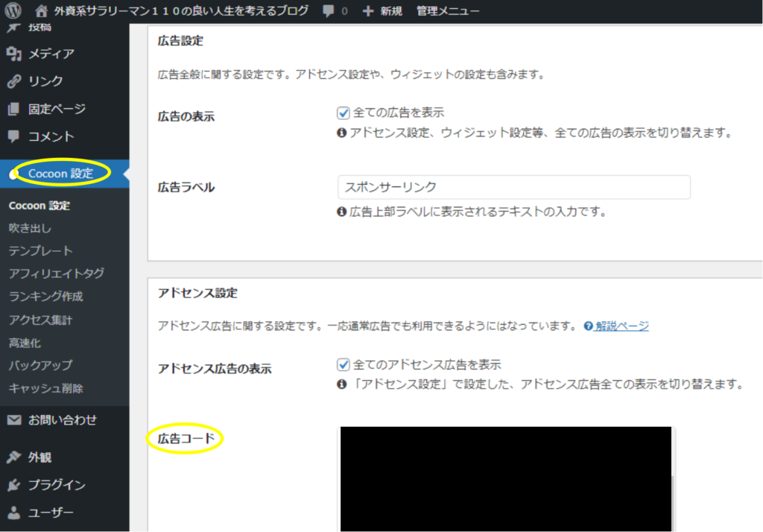
Task: Open the アフィリエイトタグ submenu item
Action: (x=57, y=273)
